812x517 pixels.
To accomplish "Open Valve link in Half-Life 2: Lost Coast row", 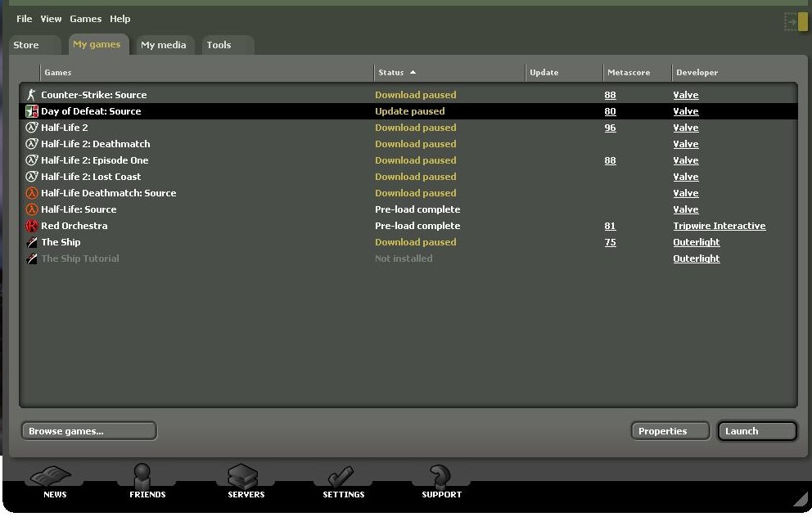I will click(686, 177).
